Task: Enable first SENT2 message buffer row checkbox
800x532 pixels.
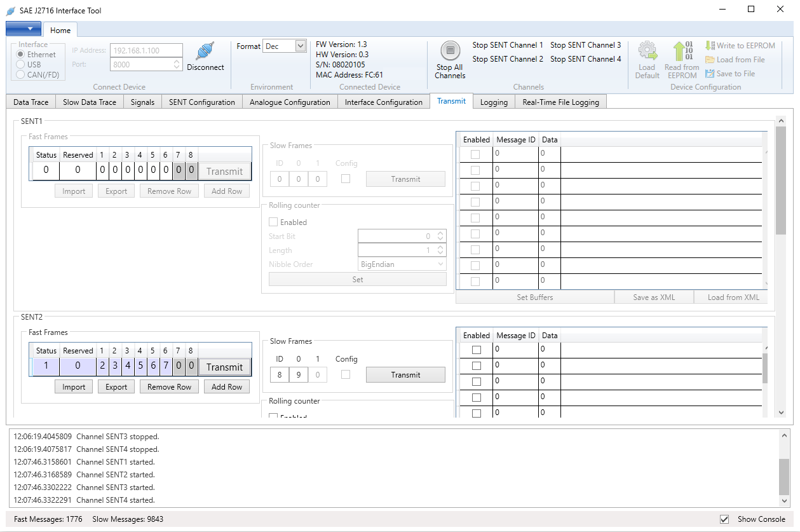Action: point(476,350)
